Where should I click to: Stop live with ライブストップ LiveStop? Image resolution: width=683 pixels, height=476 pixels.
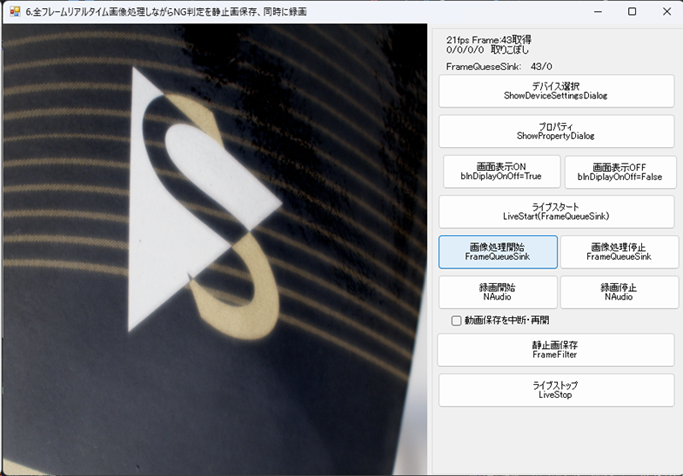[556, 390]
